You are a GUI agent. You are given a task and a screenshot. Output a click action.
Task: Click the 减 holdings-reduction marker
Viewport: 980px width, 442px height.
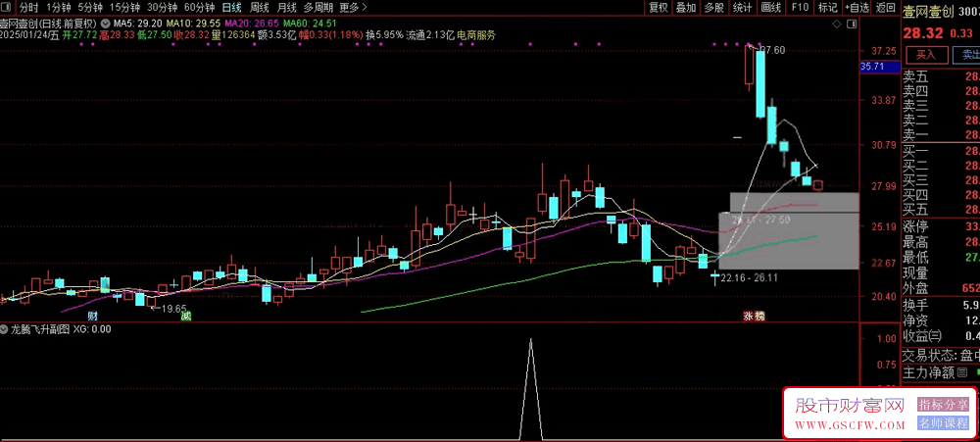point(185,316)
